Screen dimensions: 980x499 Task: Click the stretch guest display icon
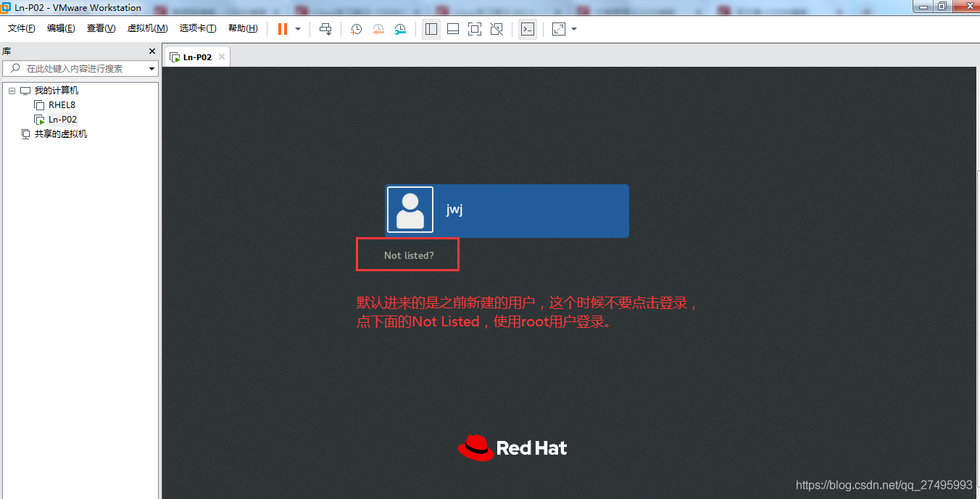[558, 29]
